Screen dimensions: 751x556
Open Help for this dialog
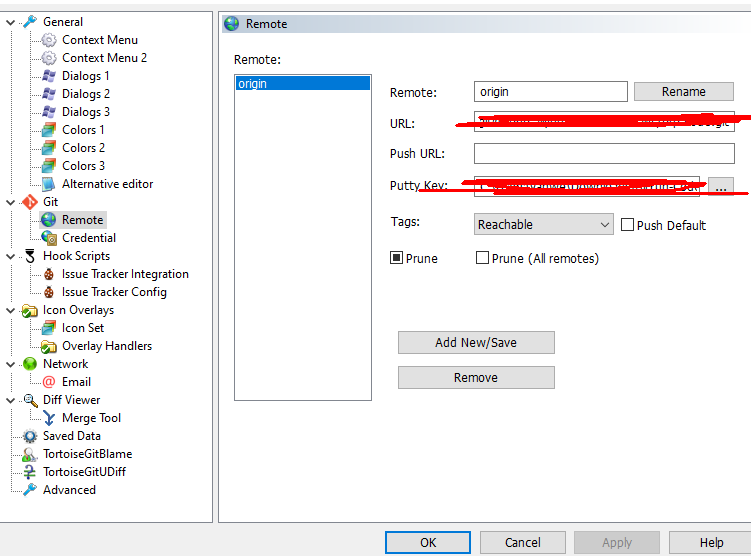711,543
